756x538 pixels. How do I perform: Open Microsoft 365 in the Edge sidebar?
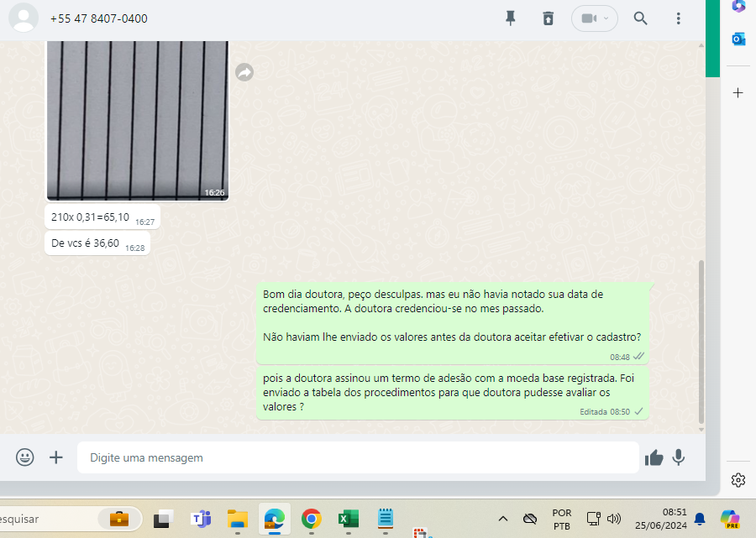[x=738, y=6]
